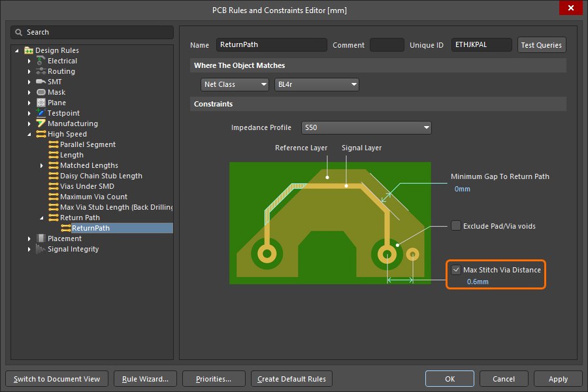
Task: Click the Test Queries button
Action: click(542, 45)
